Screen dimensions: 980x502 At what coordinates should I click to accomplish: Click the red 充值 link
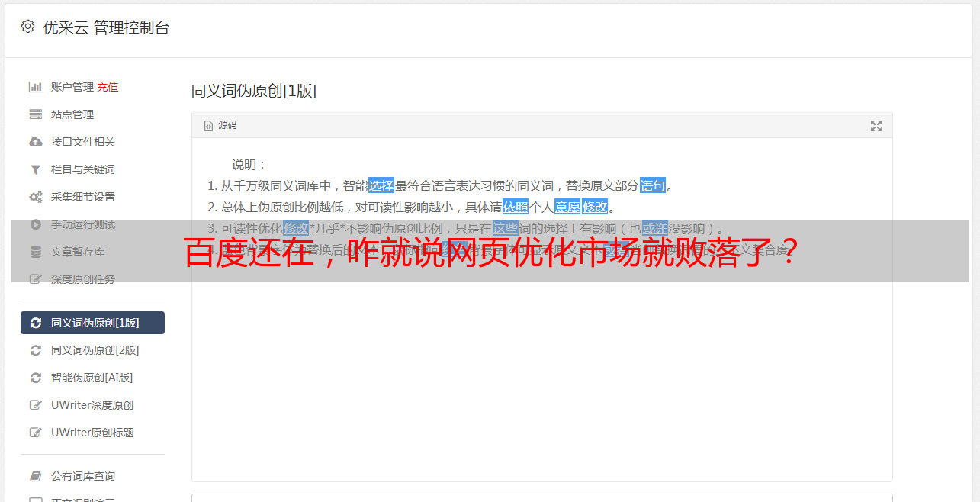tap(108, 87)
